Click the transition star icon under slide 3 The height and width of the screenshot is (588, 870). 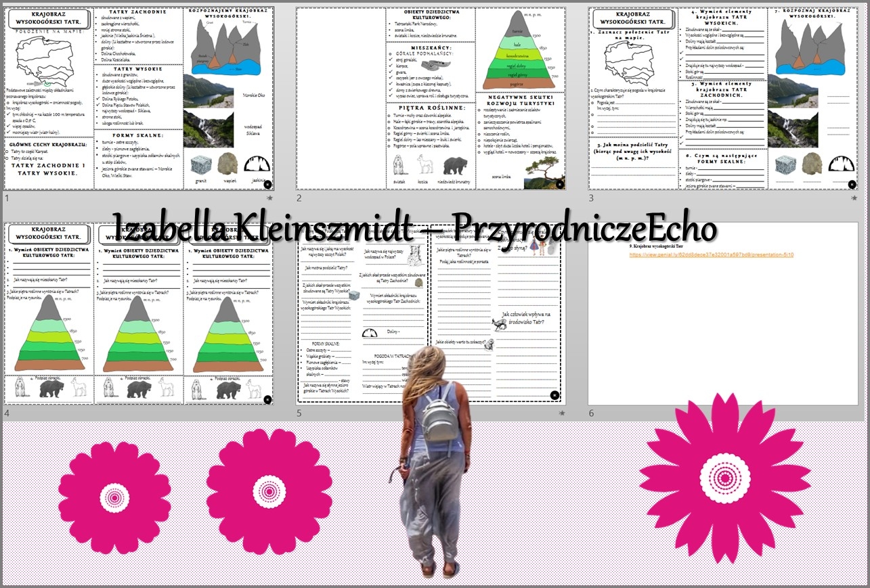854,198
